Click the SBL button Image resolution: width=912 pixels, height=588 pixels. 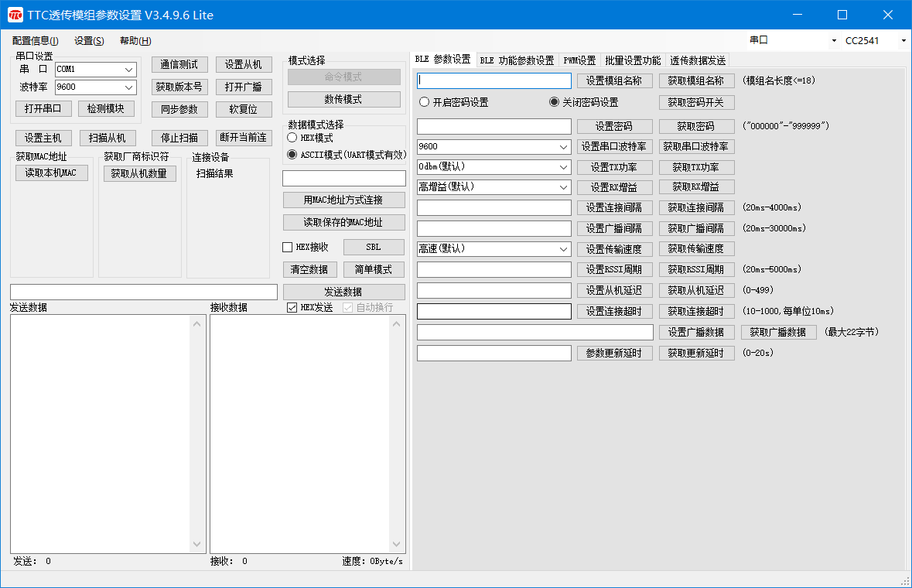click(x=374, y=247)
